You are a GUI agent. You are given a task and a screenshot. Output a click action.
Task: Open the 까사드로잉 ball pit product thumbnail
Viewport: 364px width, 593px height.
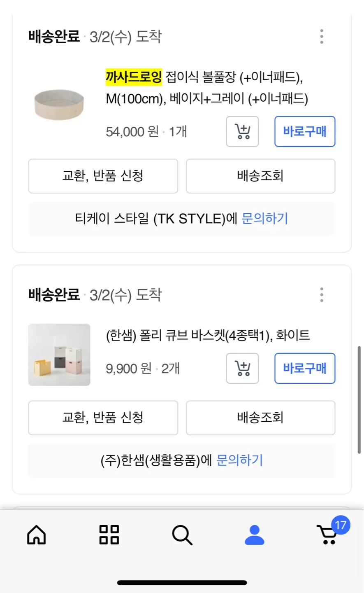(59, 105)
